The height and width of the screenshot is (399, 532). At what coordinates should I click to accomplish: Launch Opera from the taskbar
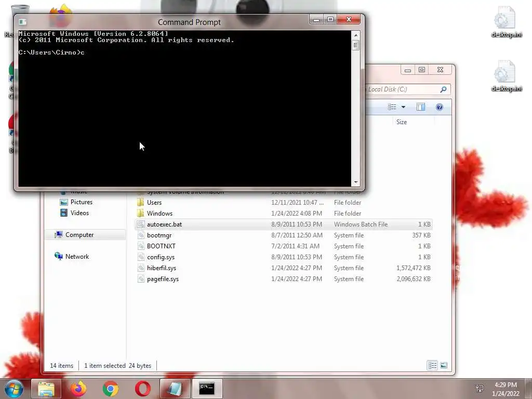[143, 389]
